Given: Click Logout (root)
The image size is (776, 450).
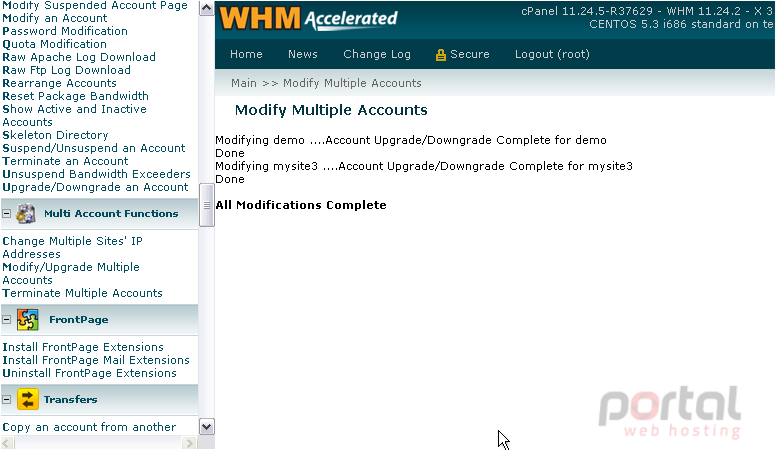Looking at the screenshot, I should point(552,54).
